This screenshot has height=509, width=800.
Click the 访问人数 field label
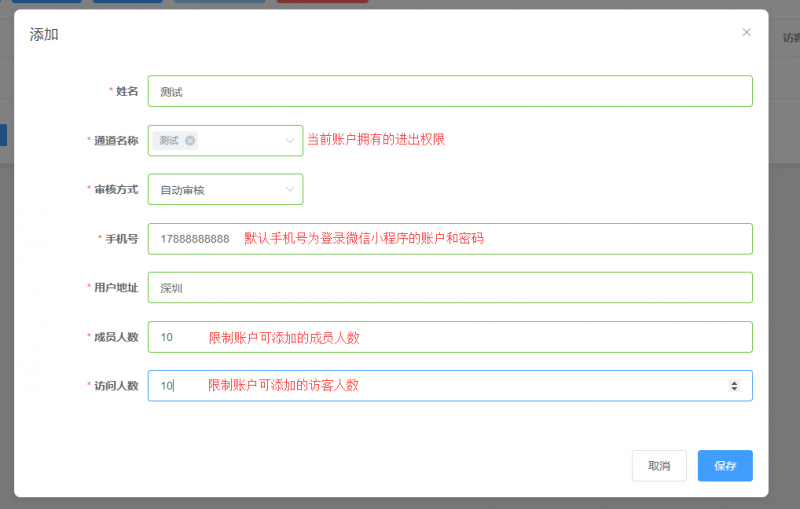tap(116, 386)
